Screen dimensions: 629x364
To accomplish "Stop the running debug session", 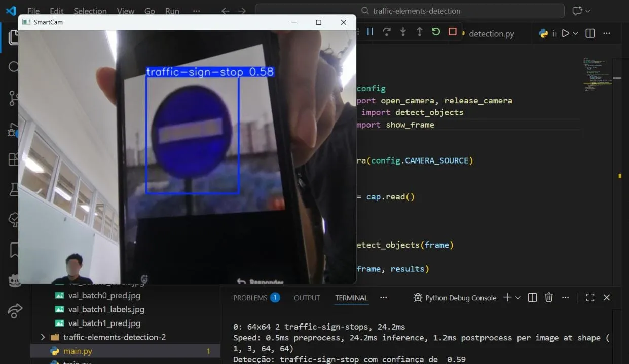I will (453, 32).
